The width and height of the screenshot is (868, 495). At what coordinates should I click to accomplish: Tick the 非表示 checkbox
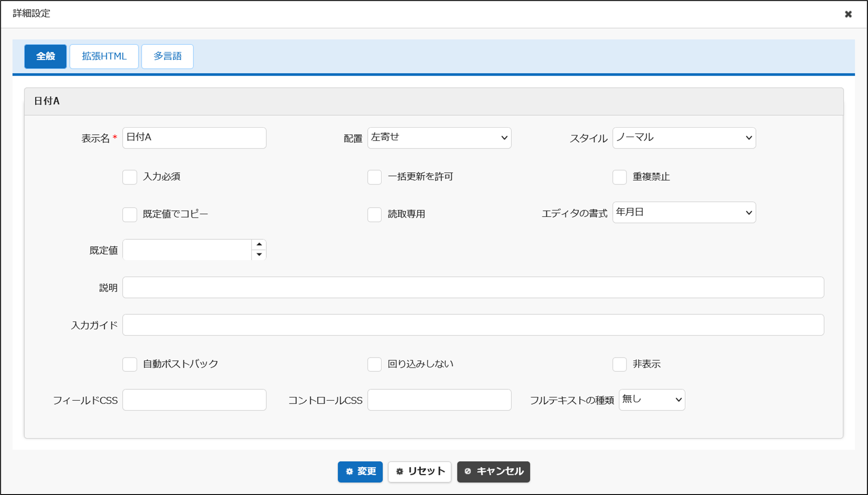tap(619, 364)
